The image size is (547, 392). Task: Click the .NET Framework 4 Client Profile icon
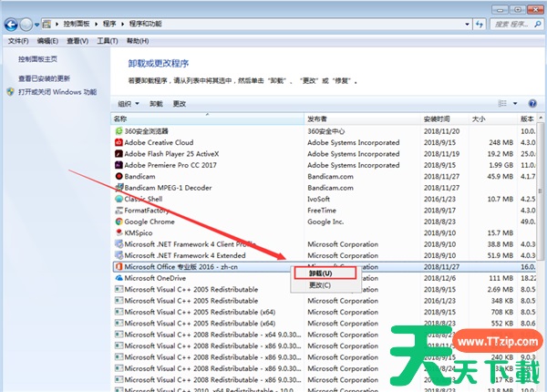tap(119, 244)
